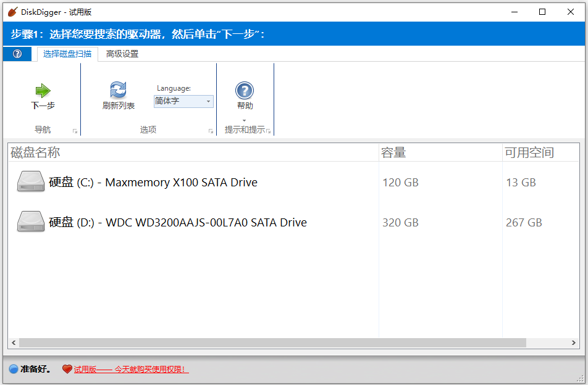588x385 pixels.
Task: Sort by the 容量 column header
Action: [x=440, y=152]
